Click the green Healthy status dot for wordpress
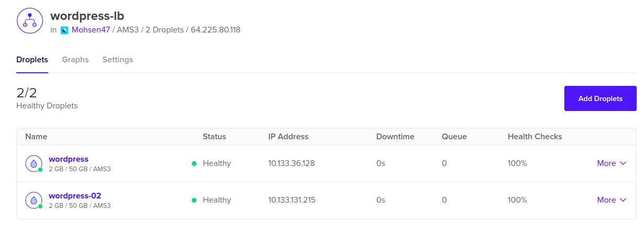 click(x=194, y=164)
